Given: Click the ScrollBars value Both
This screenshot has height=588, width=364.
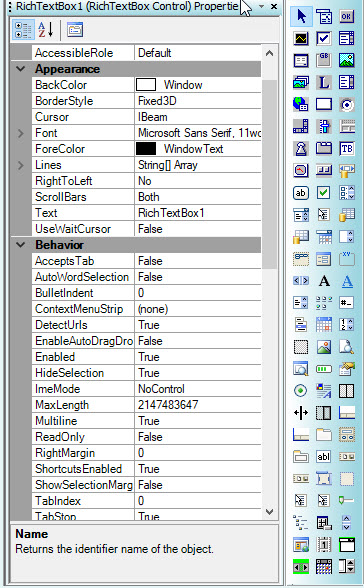Looking at the screenshot, I should coord(148,197).
